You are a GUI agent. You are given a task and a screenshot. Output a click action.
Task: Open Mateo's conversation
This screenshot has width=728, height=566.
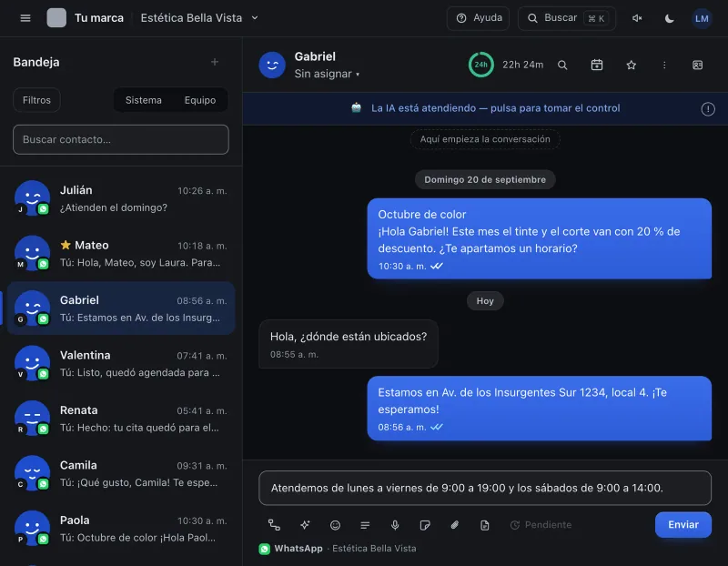coord(121,254)
